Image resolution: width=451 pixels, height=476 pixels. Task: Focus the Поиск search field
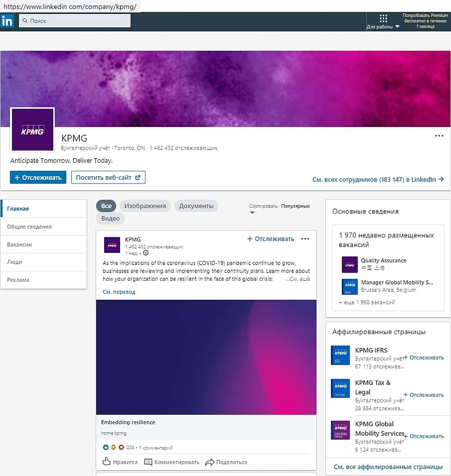[75, 21]
